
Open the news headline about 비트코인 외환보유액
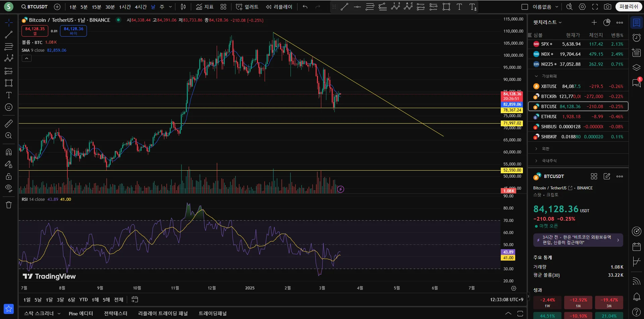(x=578, y=240)
